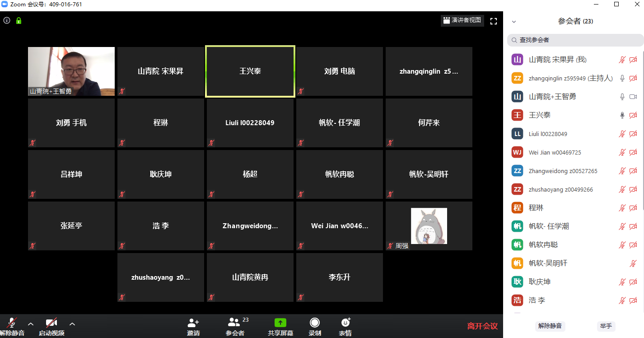Click the Find Participant (查找参会者) search field
644x338 pixels.
tap(575, 40)
